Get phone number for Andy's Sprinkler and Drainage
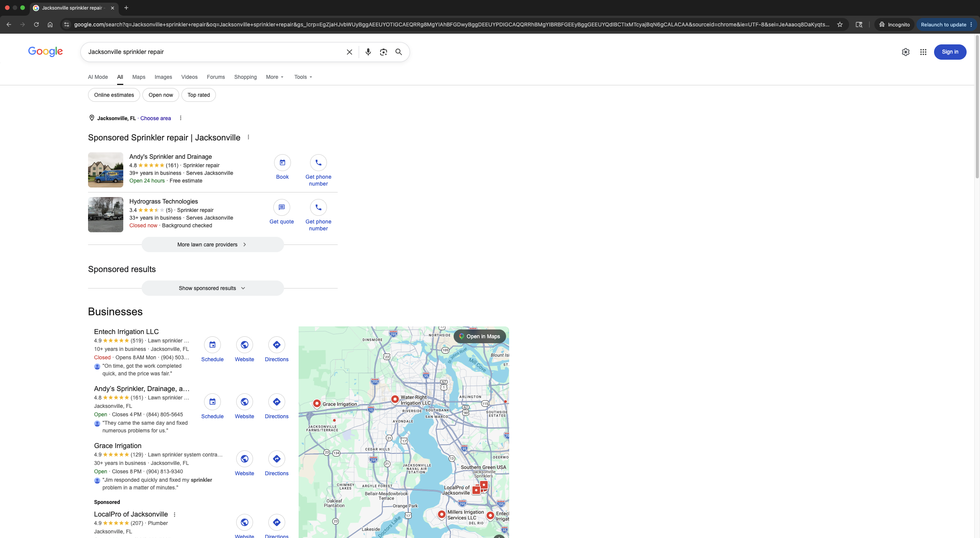Image resolution: width=980 pixels, height=538 pixels. [318, 171]
